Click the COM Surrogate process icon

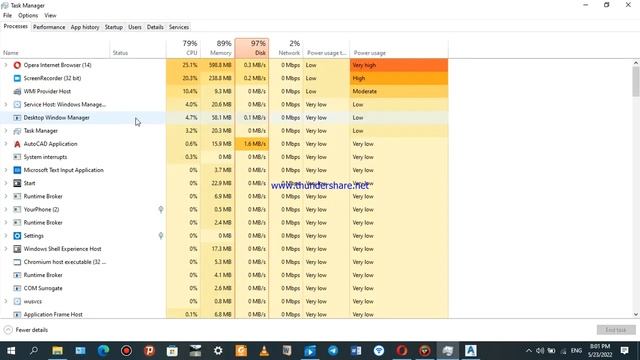[x=17, y=288]
